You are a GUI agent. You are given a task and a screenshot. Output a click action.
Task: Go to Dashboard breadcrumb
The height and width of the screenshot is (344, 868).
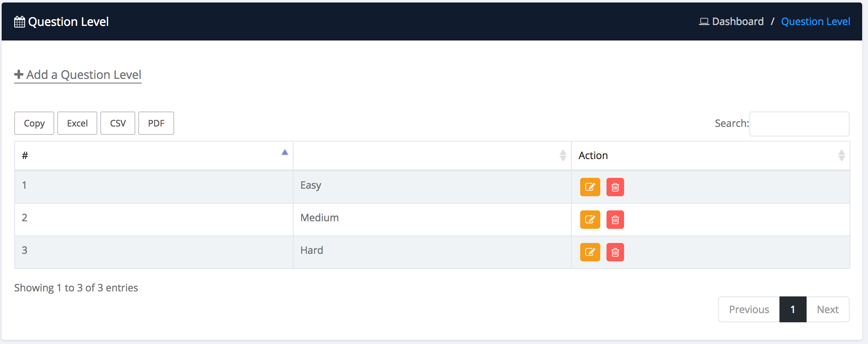(x=737, y=22)
